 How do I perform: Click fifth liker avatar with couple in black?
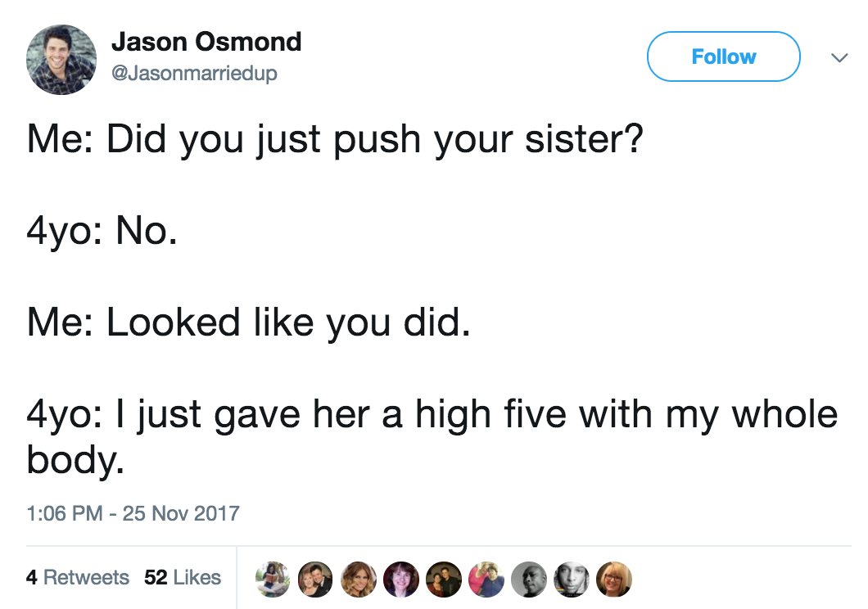[443, 580]
